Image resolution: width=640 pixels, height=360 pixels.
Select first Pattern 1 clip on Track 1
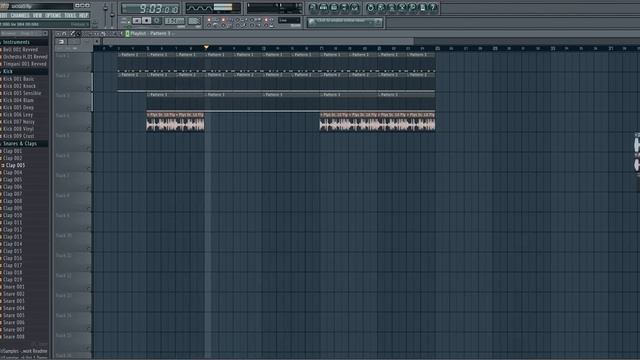pos(132,61)
